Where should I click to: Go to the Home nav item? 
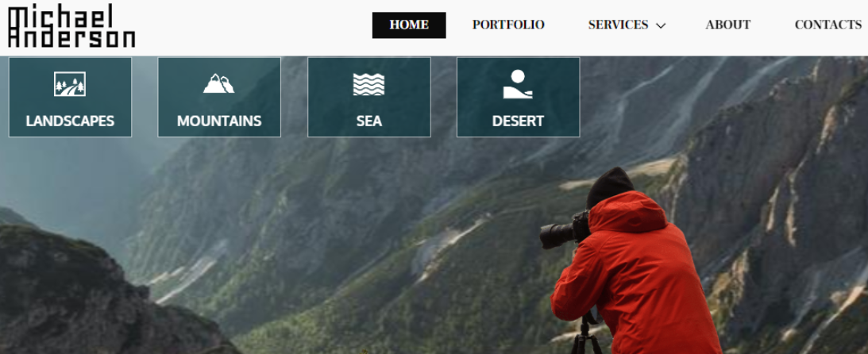[x=409, y=25]
